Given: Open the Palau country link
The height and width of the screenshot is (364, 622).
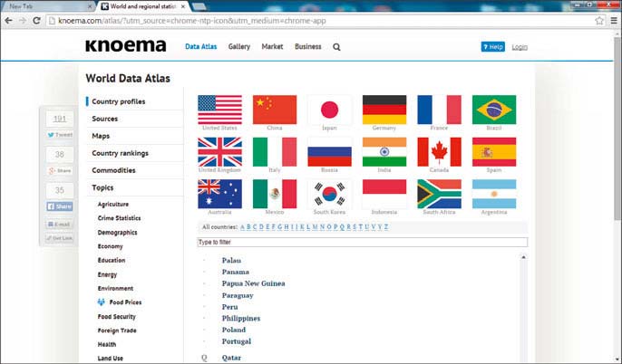Looking at the screenshot, I should 232,260.
